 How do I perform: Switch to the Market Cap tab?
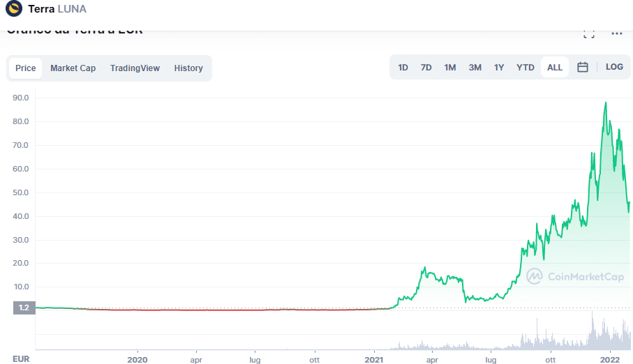coord(73,68)
